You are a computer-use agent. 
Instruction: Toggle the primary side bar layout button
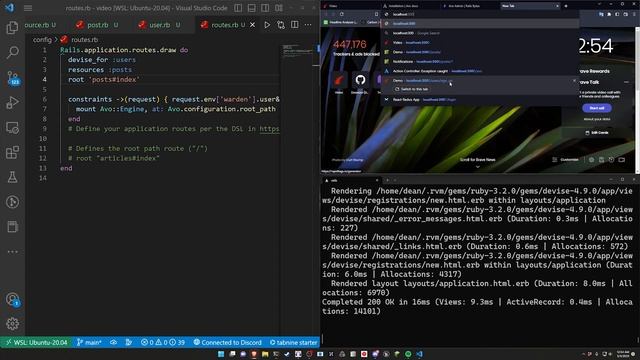(238, 8)
